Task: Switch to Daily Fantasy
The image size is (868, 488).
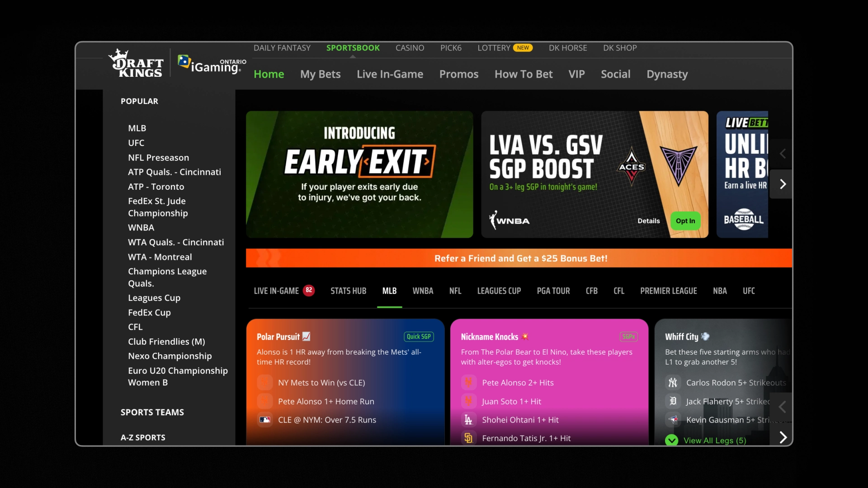Action: (x=282, y=48)
